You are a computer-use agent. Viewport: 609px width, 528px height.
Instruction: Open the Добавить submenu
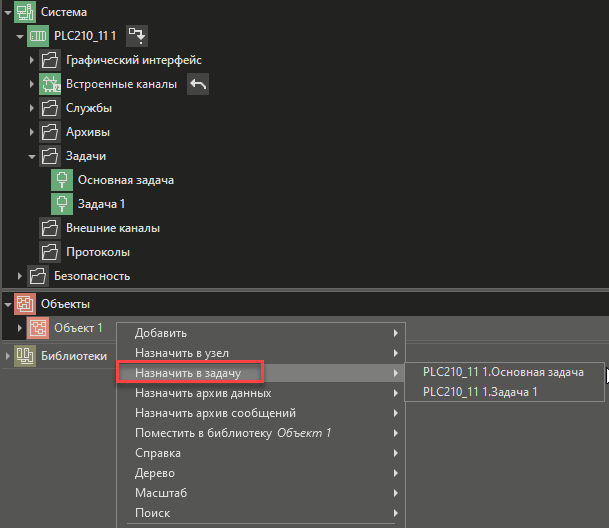[261, 333]
